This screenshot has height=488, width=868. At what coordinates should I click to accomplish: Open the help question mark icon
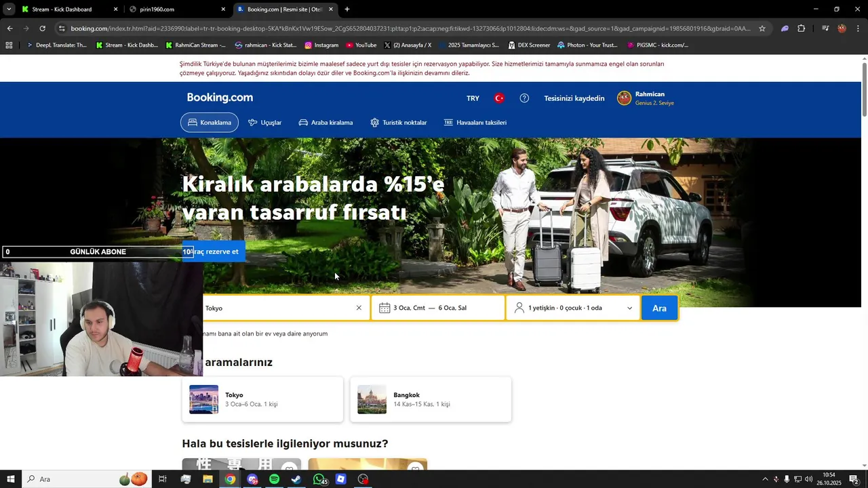point(524,98)
